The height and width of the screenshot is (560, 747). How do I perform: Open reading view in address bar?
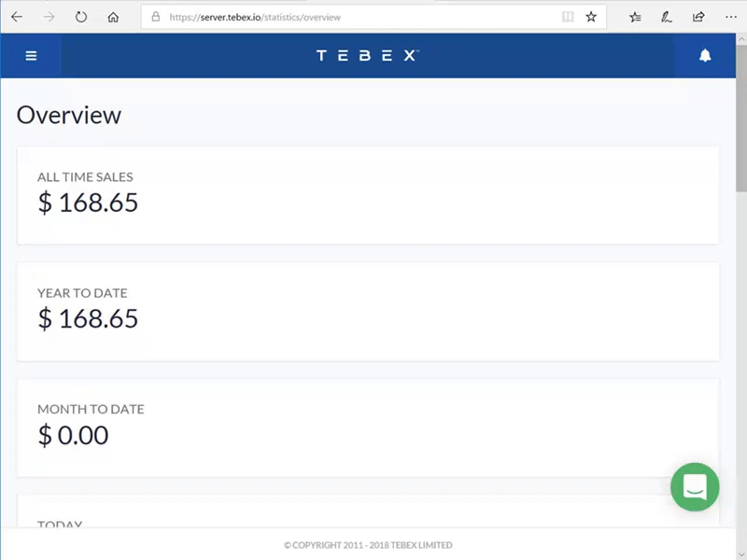point(568,17)
